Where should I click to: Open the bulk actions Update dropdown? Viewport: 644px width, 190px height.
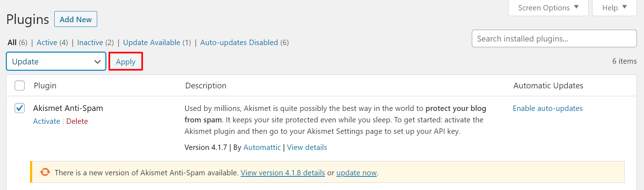56,62
